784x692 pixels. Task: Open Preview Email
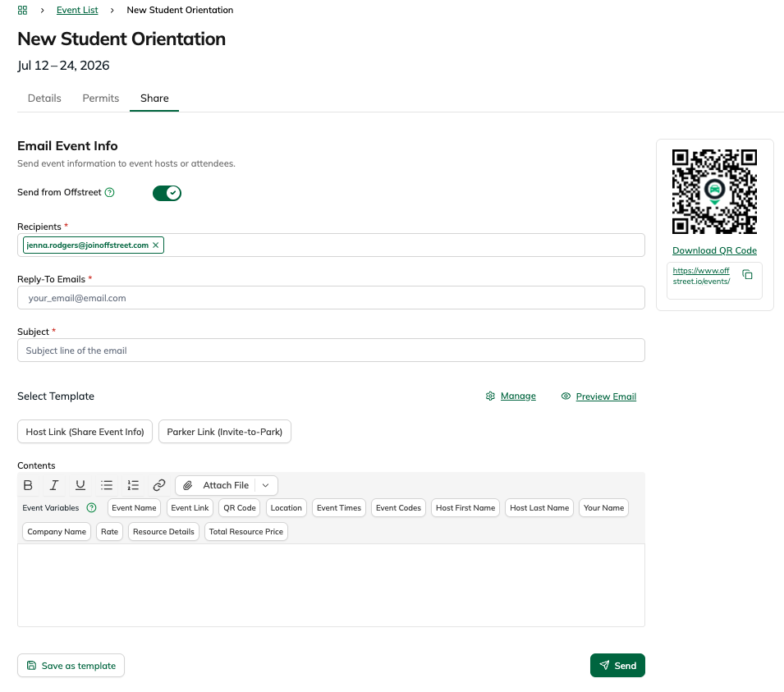[606, 396]
